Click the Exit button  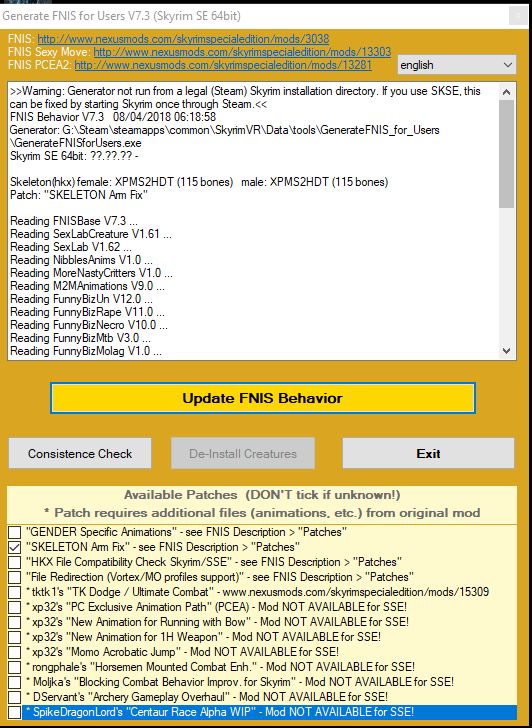click(428, 454)
